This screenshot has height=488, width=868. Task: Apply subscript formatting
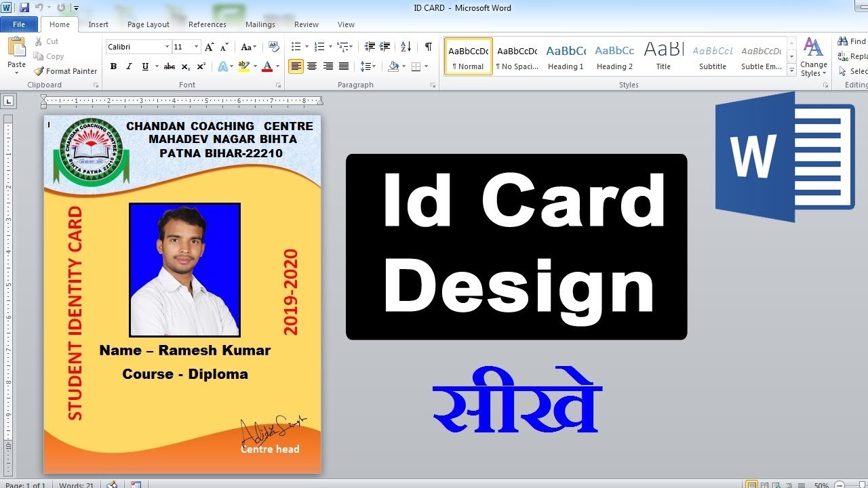click(x=186, y=66)
